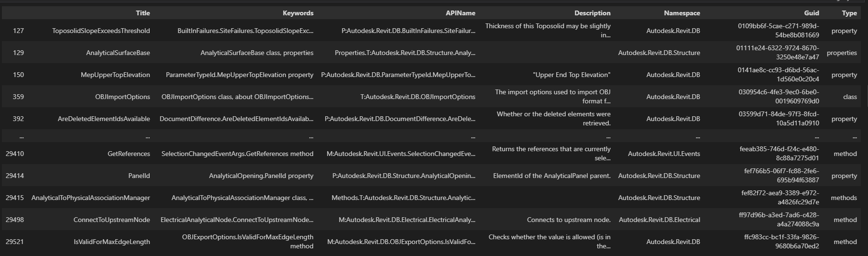868x256 pixels.
Task: Click the Title column header
Action: point(143,13)
